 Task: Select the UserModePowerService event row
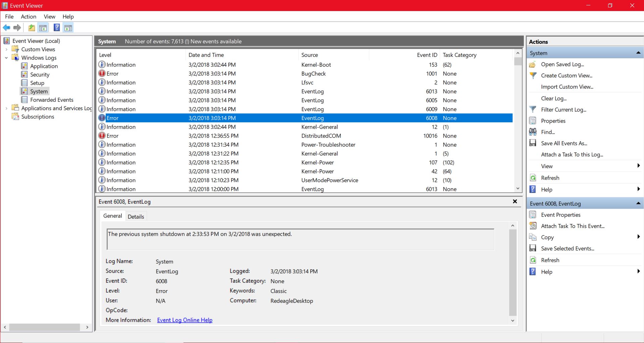tap(305, 180)
